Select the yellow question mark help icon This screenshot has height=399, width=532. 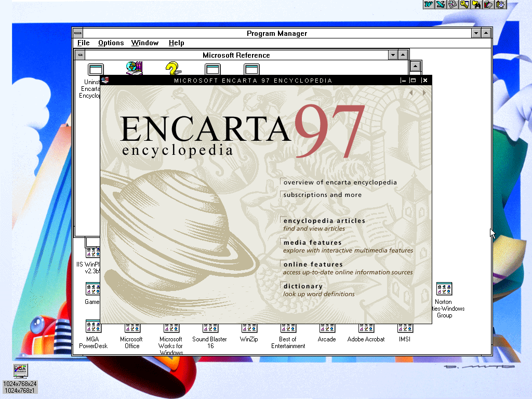click(174, 68)
